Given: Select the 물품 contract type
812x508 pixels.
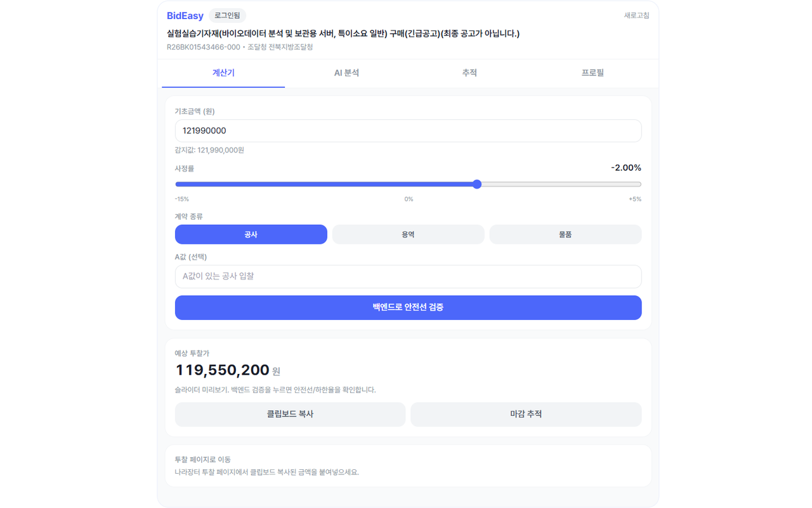Looking at the screenshot, I should pos(565,234).
